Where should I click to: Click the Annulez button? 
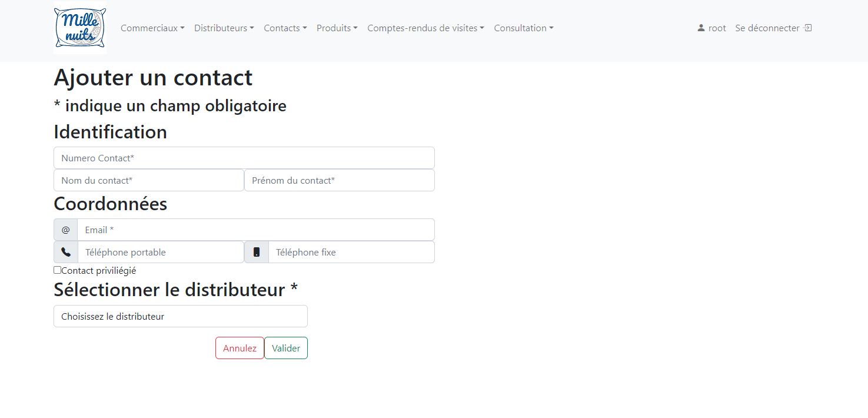(240, 348)
